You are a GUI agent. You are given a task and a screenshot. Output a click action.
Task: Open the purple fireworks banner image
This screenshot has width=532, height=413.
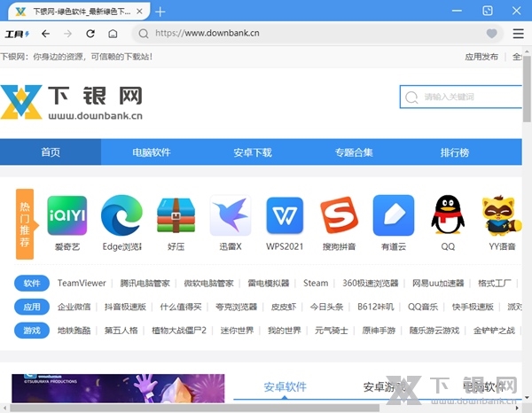(118, 388)
